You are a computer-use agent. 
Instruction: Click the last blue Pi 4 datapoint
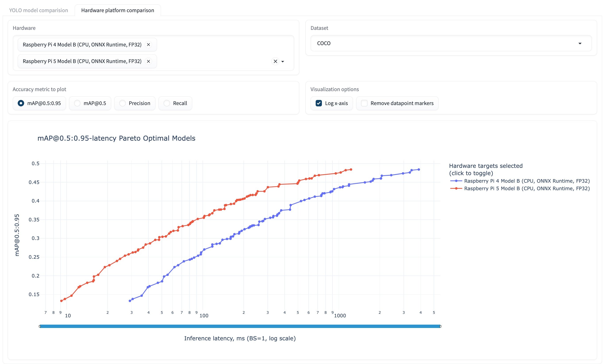(x=419, y=169)
